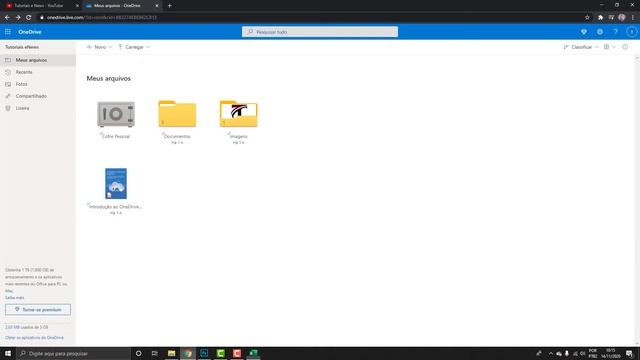Screen dimensions: 640x360
Task: Open the Carregar upload dropdown
Action: tap(134, 47)
